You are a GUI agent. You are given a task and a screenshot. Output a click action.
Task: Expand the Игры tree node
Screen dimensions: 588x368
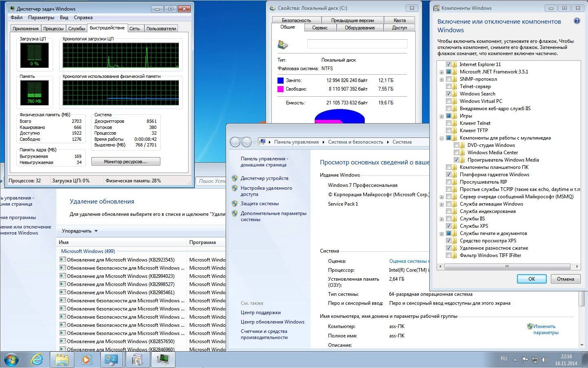tap(442, 116)
